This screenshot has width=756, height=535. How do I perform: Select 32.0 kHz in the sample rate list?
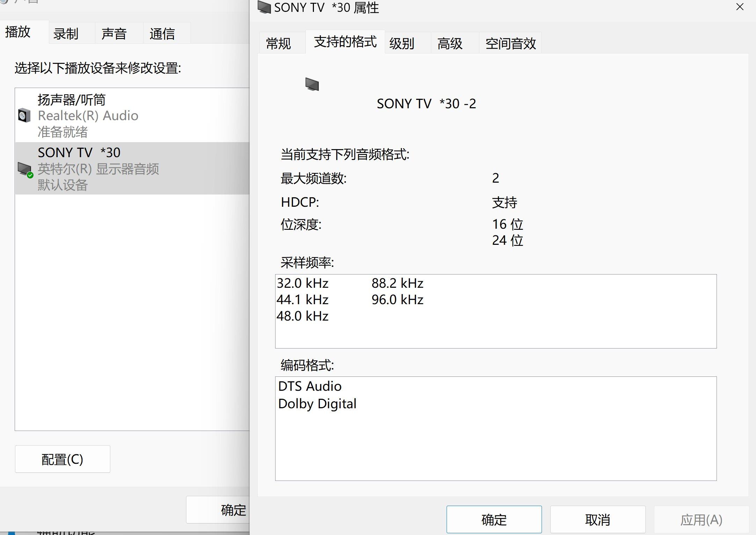pos(302,283)
